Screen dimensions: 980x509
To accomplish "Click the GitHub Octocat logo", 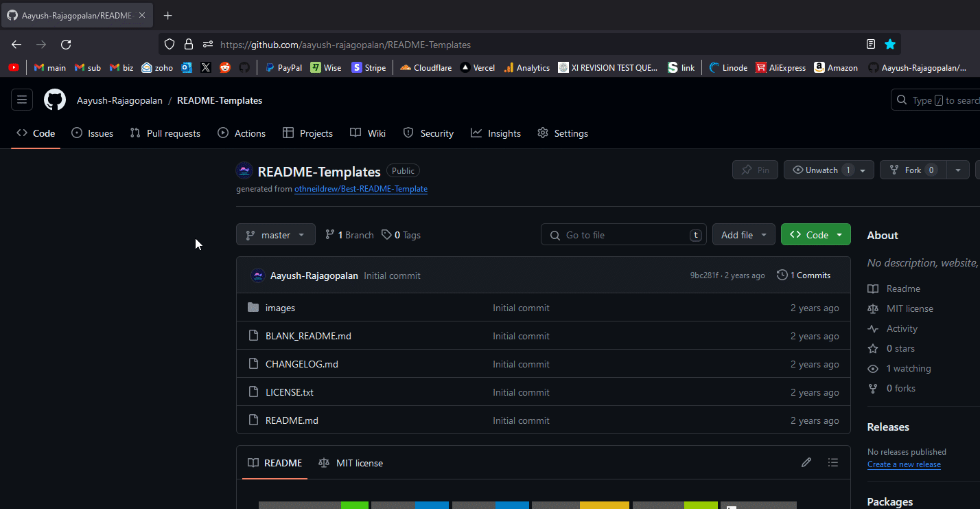I will (55, 100).
